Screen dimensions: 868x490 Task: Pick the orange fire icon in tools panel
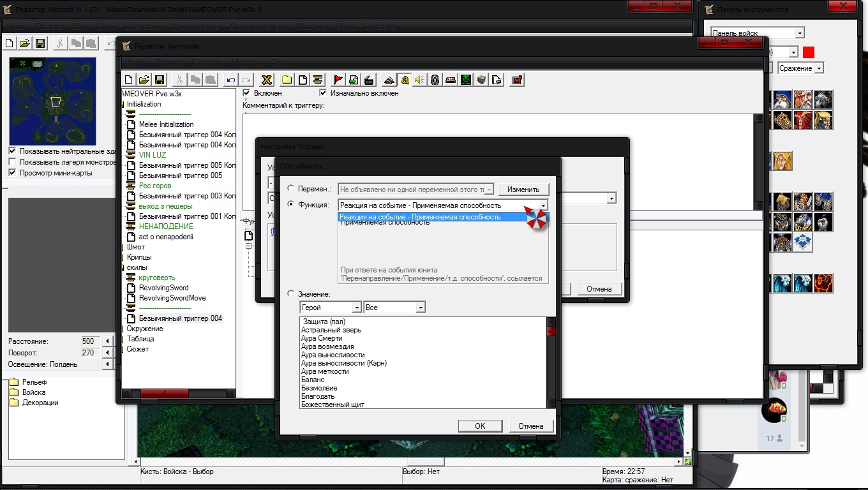click(x=823, y=283)
